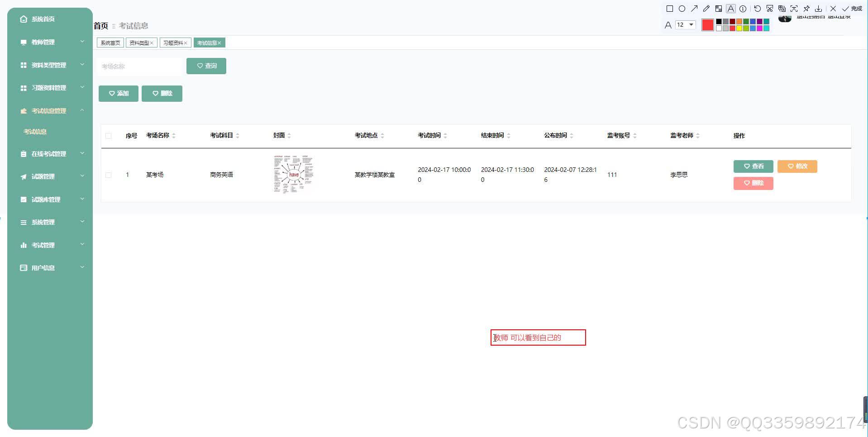Tick the select-all header checkbox
The height and width of the screenshot is (437, 868).
[x=108, y=136]
